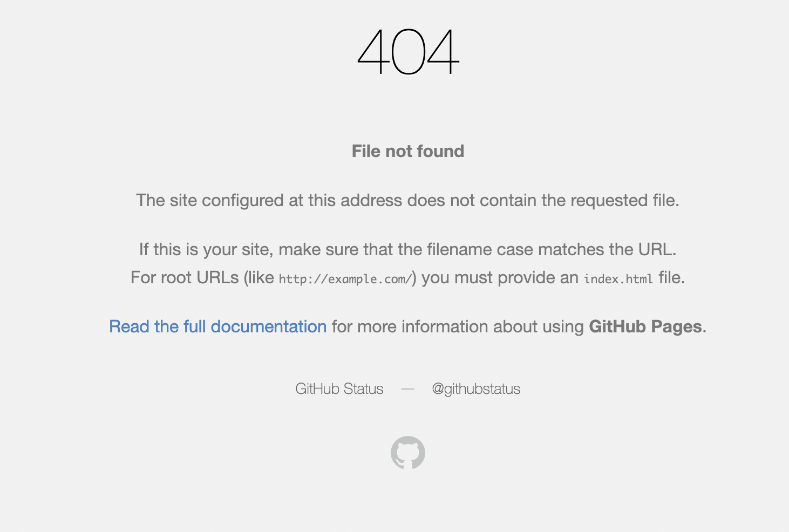The width and height of the screenshot is (789, 532).
Task: Click the sentence starting The site configured
Action: pyautogui.click(x=407, y=200)
